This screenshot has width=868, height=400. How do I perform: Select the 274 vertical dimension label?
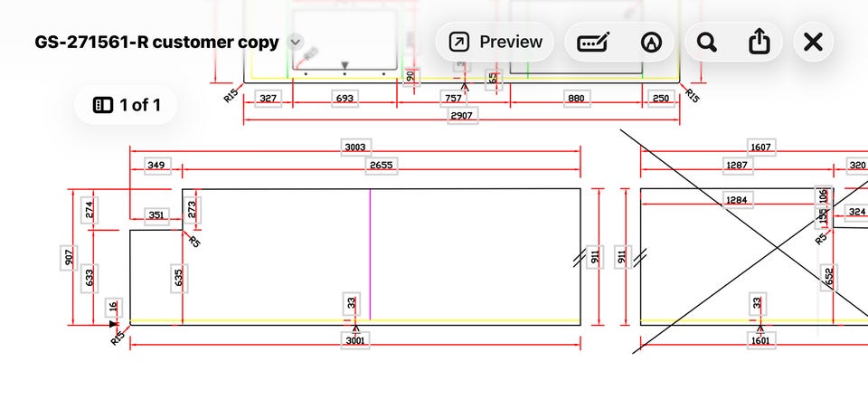(x=90, y=210)
